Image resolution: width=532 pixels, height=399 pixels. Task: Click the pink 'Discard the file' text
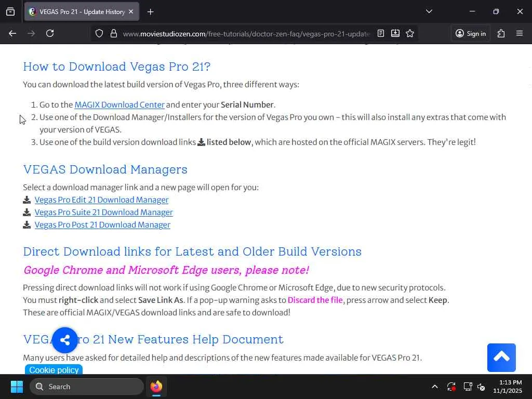[x=315, y=300]
